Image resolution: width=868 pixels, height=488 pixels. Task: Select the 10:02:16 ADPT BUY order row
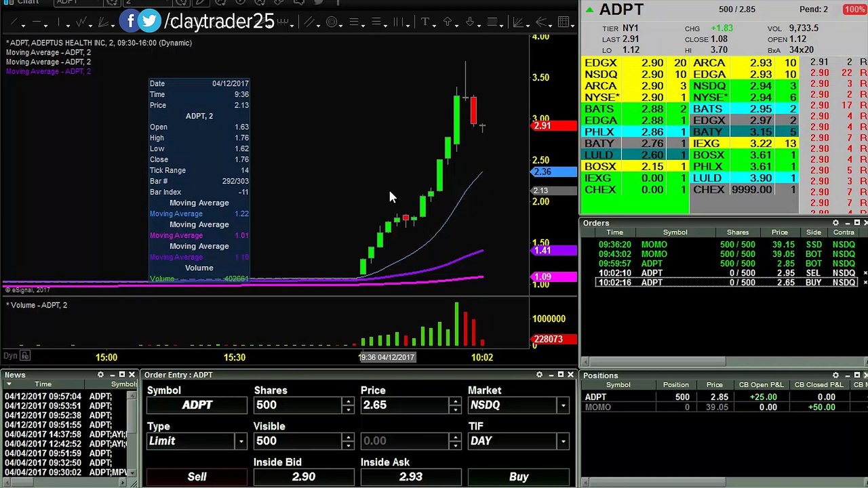pos(727,283)
